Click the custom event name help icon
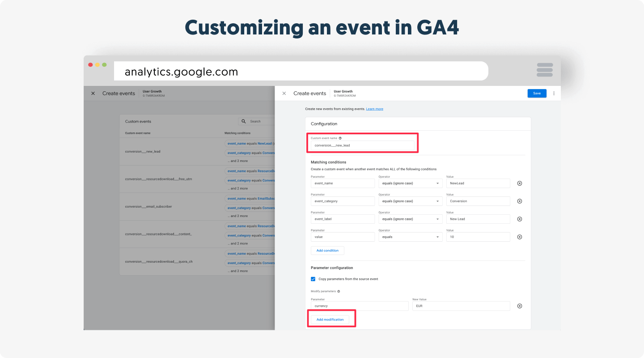Viewport: 644px width, 358px height. pyautogui.click(x=340, y=138)
